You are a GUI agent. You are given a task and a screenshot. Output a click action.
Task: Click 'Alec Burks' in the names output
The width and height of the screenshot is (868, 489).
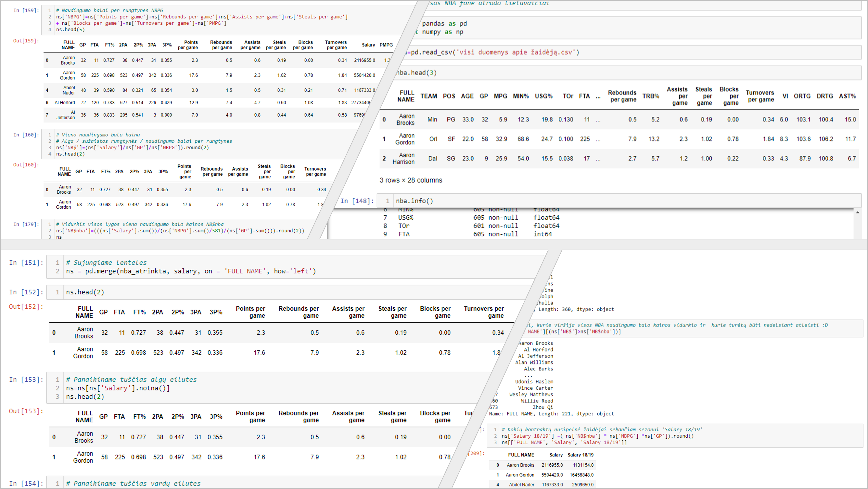click(x=538, y=369)
